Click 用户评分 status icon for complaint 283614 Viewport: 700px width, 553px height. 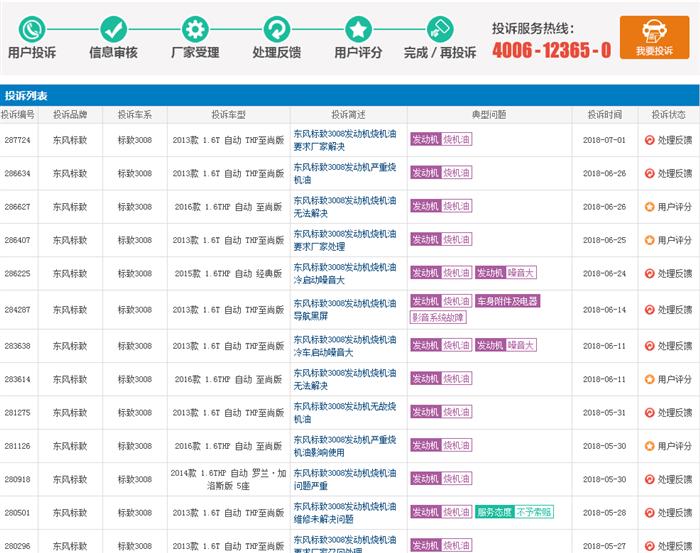point(650,379)
